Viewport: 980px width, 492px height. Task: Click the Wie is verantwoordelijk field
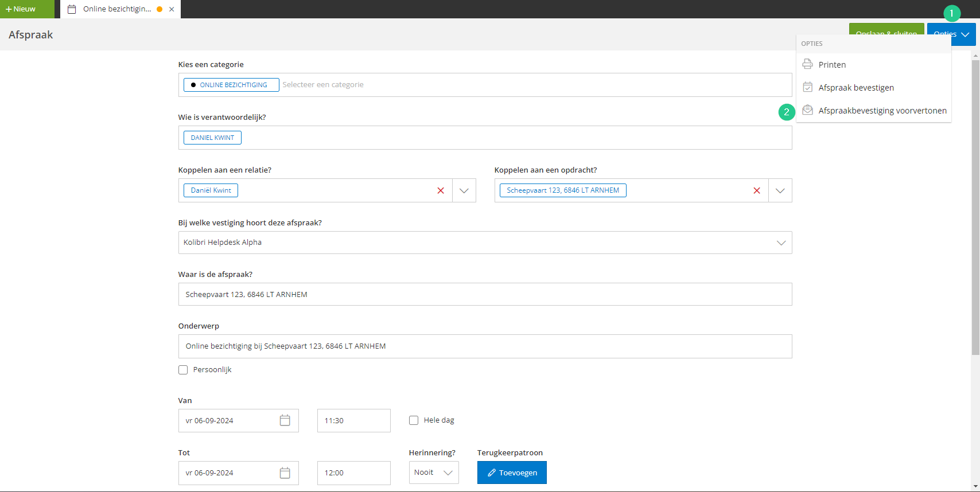tap(485, 138)
